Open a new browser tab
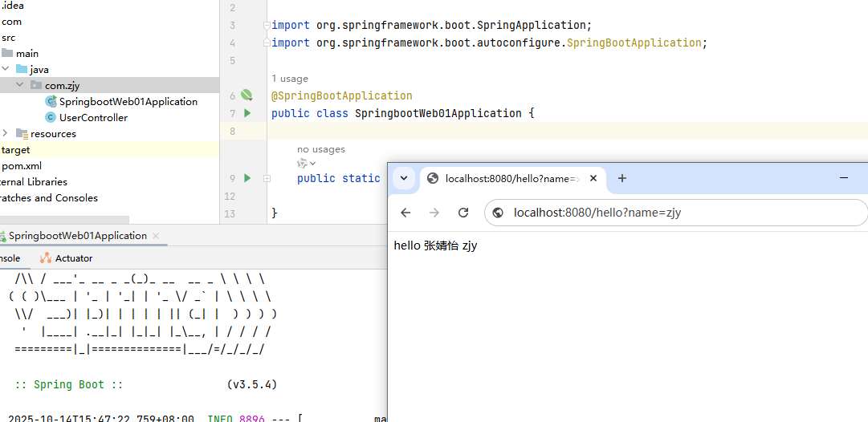 click(x=621, y=178)
